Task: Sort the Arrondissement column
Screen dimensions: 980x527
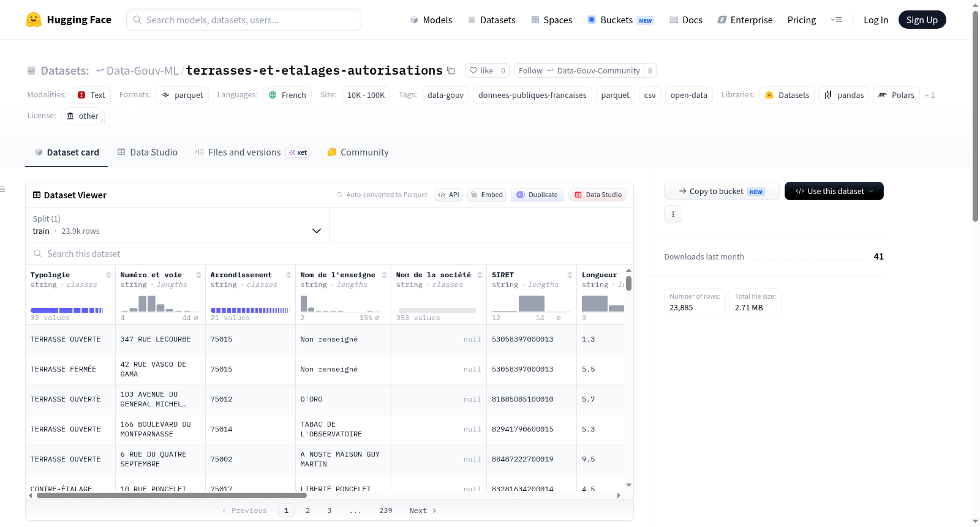Action: [288, 275]
